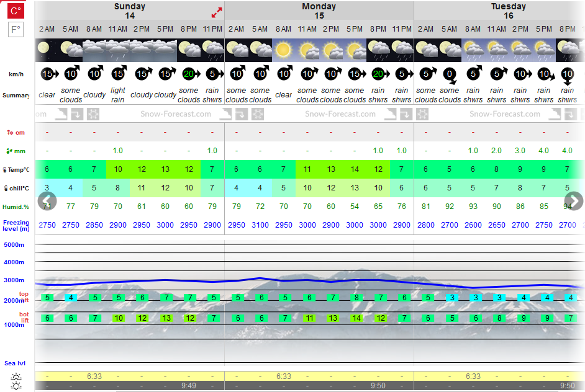Click the Monday 11 AM time header

(307, 29)
